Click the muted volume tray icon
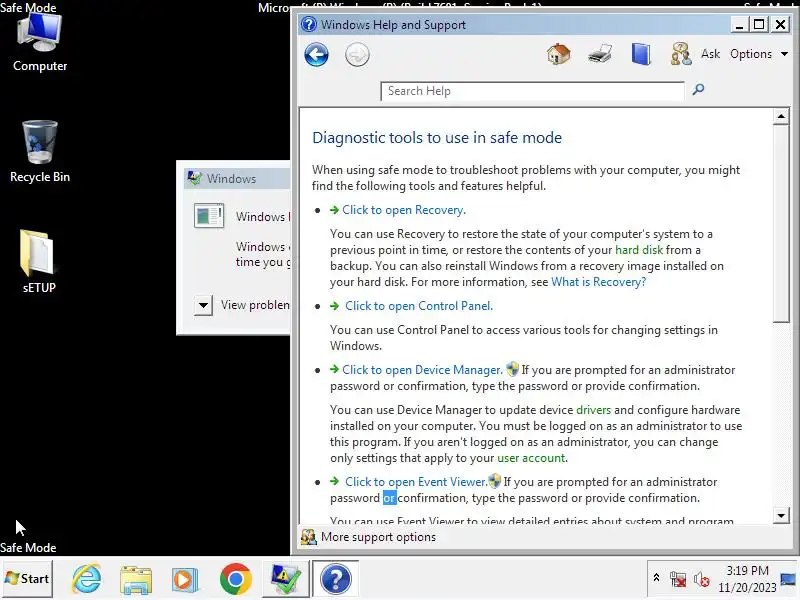Viewport: 800px width, 600px height. (702, 579)
